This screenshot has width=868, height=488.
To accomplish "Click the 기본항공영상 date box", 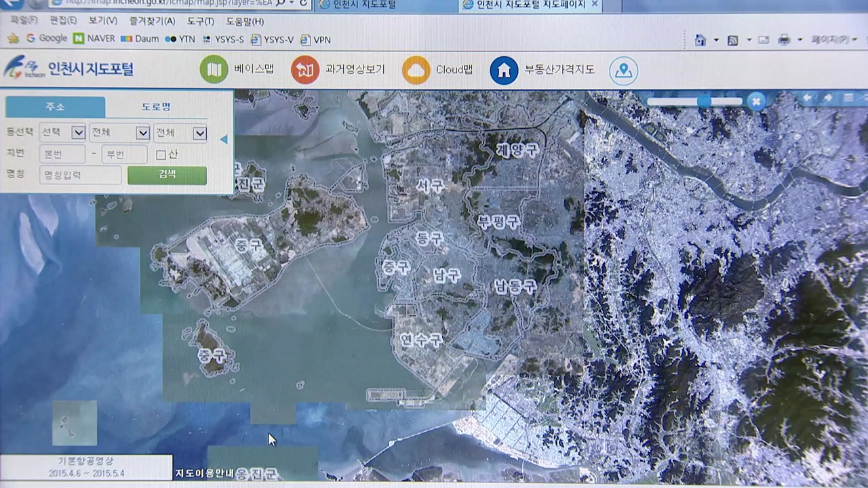I will click(86, 468).
